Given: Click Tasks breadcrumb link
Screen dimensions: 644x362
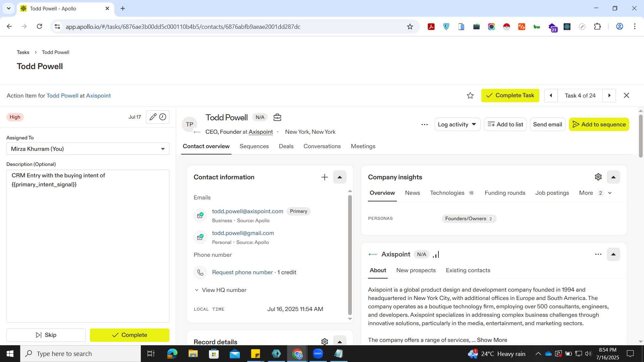Looking at the screenshot, I should click(23, 52).
